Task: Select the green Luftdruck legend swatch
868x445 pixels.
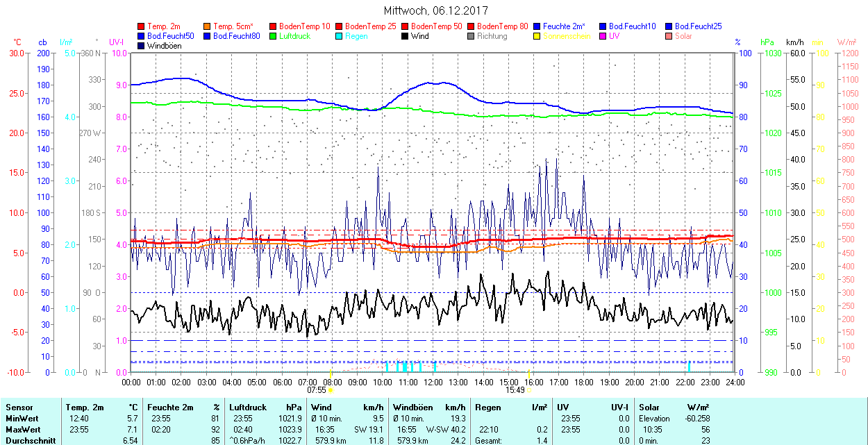Action: point(274,36)
